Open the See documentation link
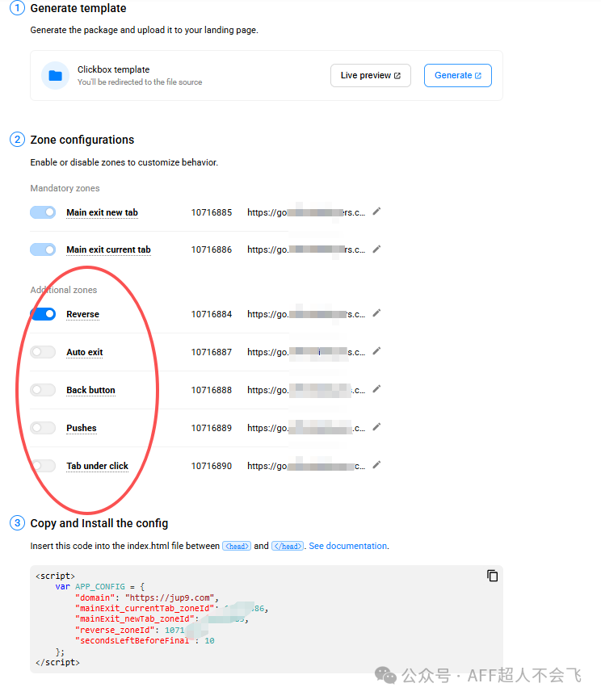601x700 pixels. click(348, 546)
